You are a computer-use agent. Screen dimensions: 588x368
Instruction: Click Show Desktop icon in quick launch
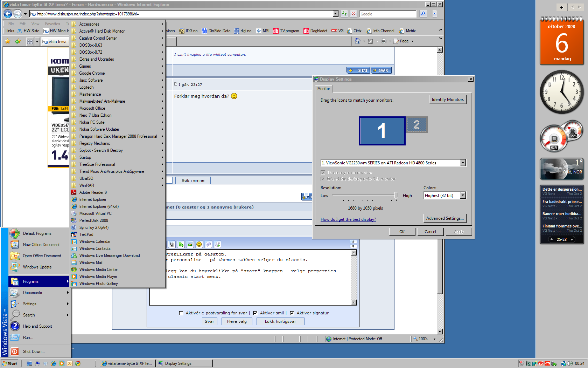pos(29,363)
